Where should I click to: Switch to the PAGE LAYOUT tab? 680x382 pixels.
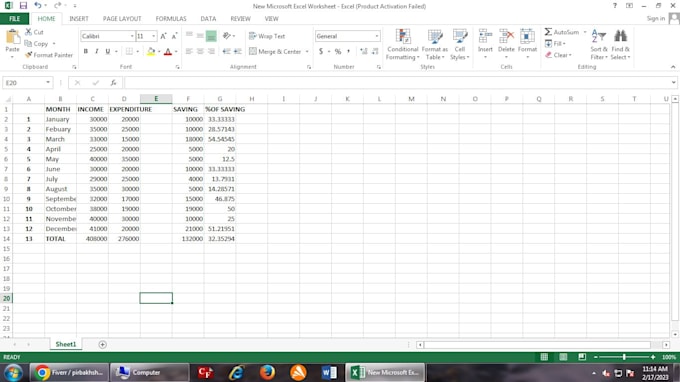pyautogui.click(x=122, y=19)
